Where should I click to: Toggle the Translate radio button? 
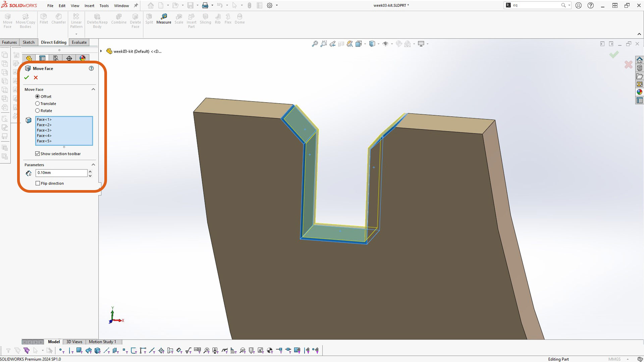(x=38, y=104)
